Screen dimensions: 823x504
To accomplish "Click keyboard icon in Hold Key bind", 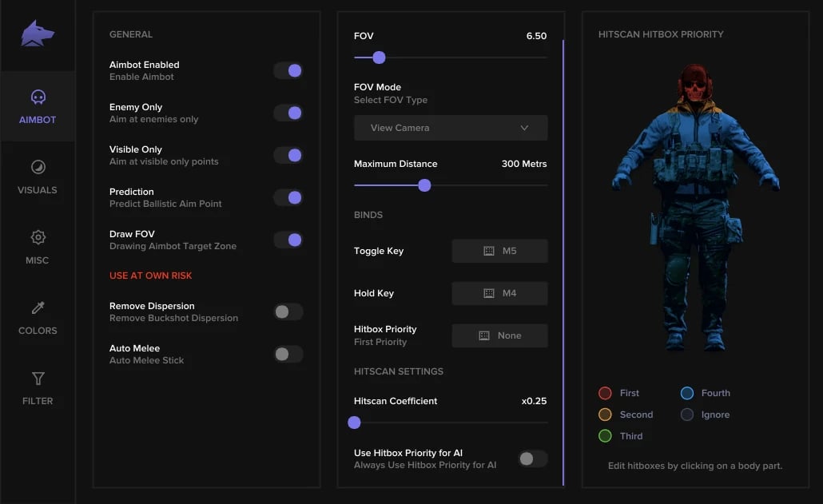I will point(489,293).
